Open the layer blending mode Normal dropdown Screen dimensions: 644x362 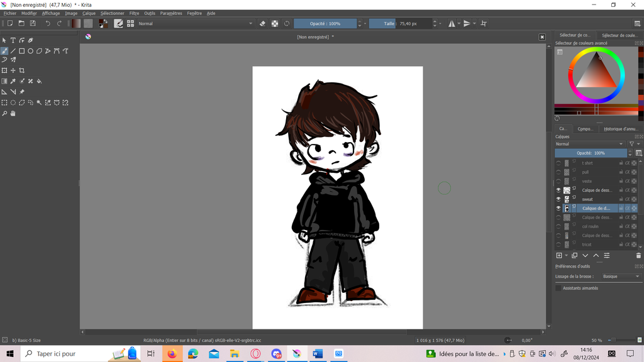589,144
